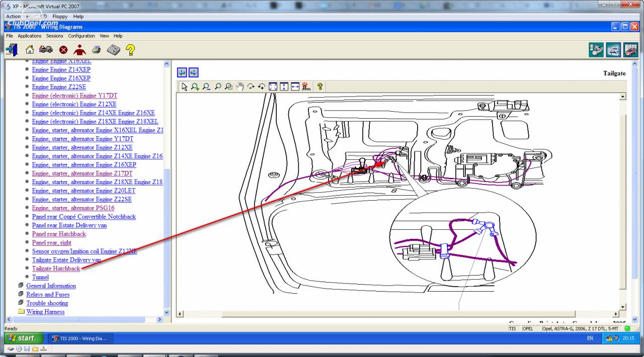Screen dimensions: 644x357
Task: Open viewer help question mark icon
Action: [x=319, y=86]
